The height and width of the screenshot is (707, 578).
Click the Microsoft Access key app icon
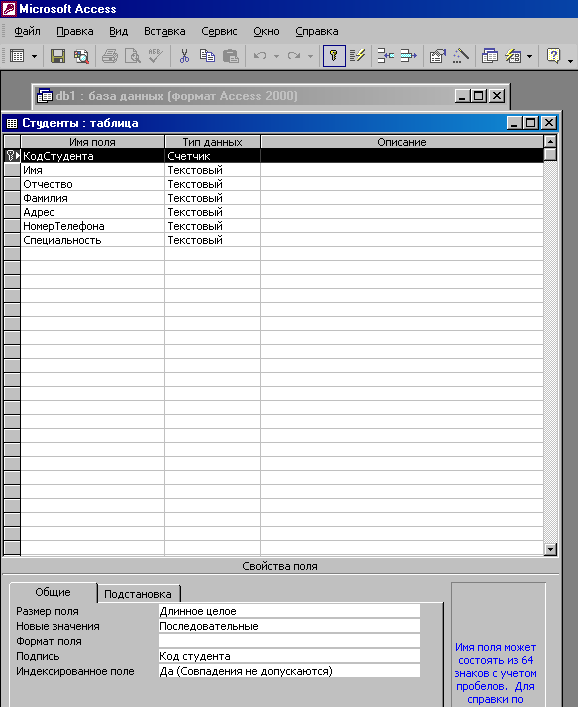(x=9, y=9)
